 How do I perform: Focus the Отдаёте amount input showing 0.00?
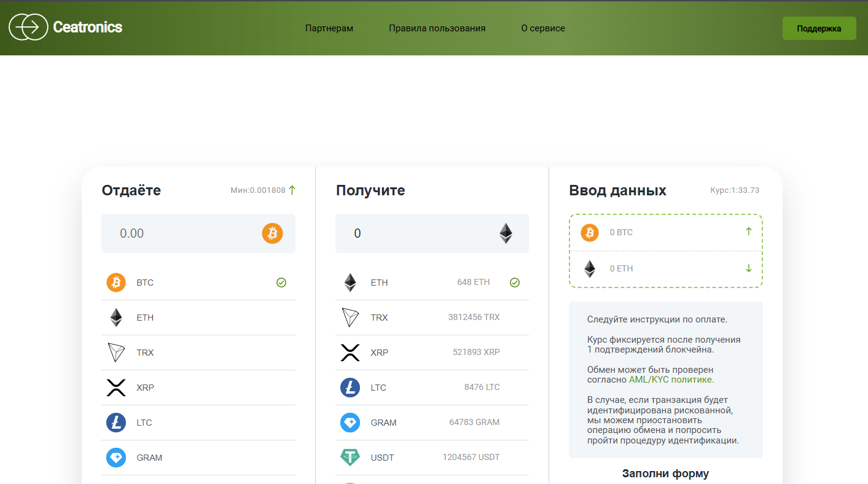(x=198, y=233)
